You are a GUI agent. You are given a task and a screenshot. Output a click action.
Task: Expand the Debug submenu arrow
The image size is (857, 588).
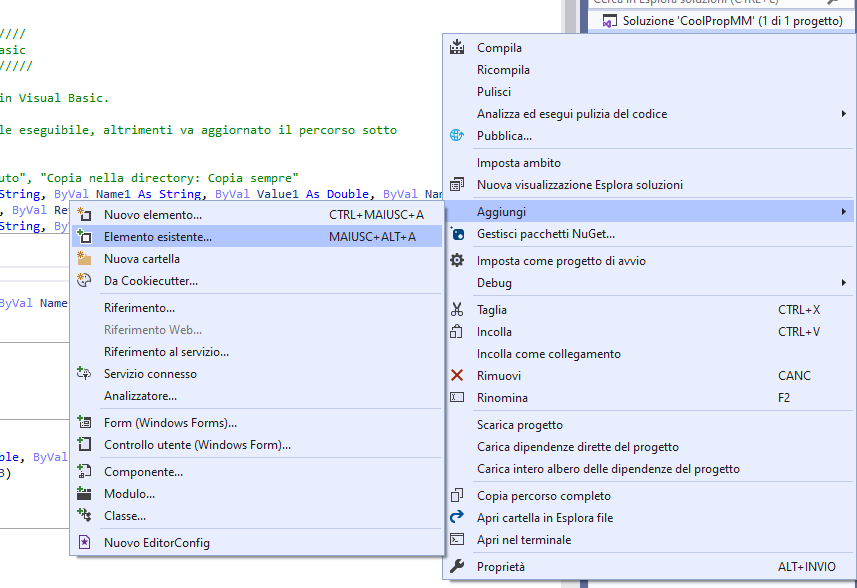[x=844, y=283]
